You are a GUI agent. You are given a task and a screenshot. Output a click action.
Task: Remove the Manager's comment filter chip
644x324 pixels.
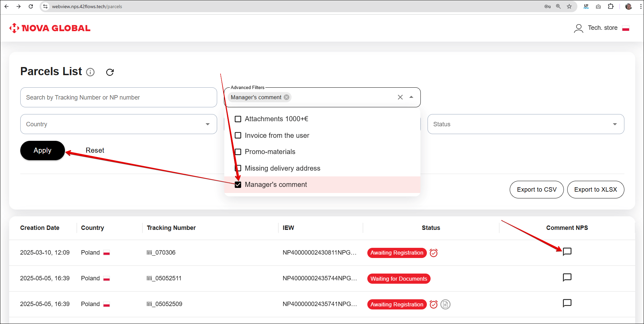(x=286, y=97)
